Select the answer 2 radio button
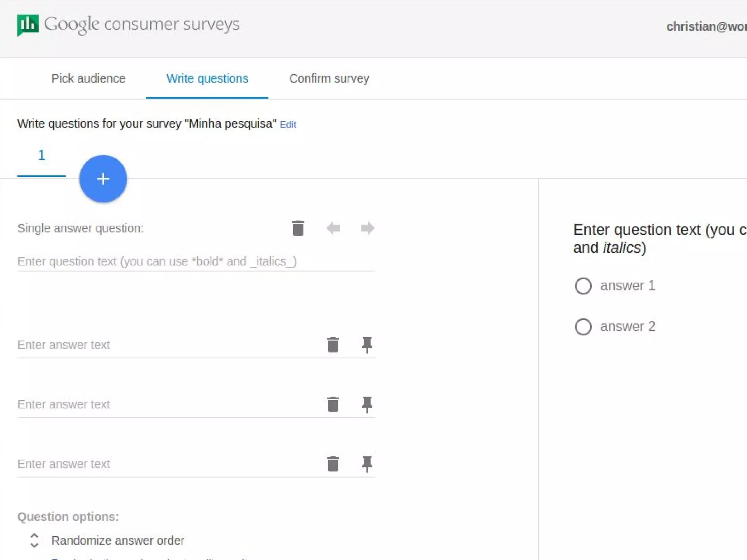Screen dimensions: 747x560 click(583, 327)
